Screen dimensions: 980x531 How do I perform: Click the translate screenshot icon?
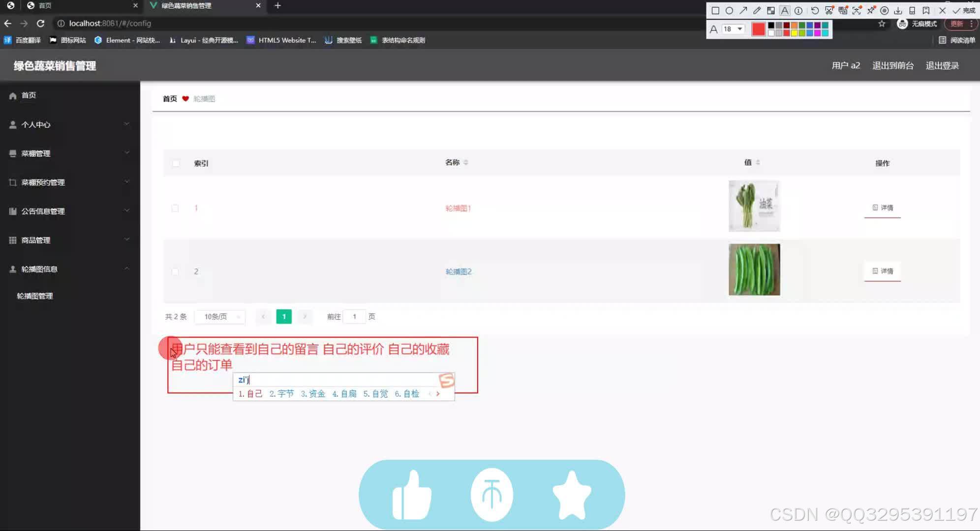point(843,10)
